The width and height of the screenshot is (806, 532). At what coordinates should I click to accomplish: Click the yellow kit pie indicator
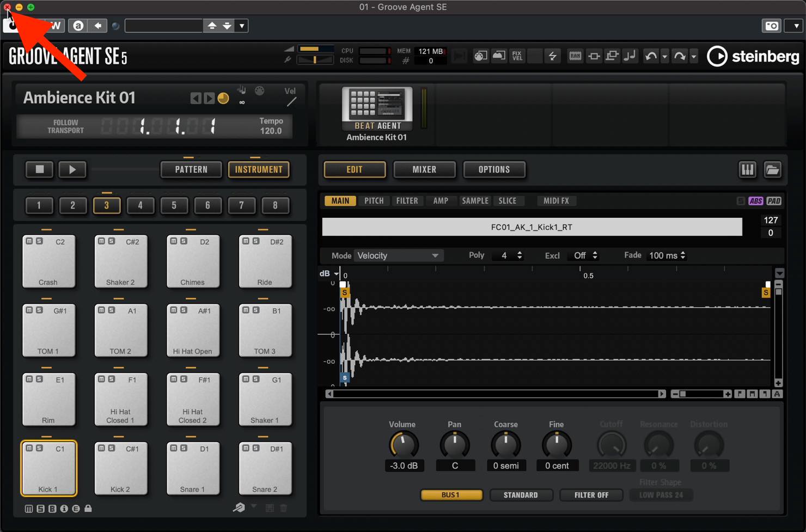click(223, 99)
